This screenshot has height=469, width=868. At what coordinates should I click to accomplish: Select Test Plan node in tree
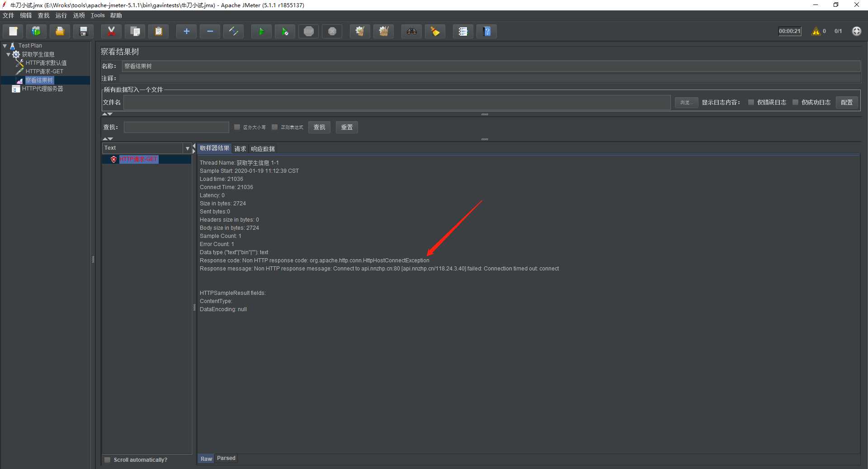[30, 46]
